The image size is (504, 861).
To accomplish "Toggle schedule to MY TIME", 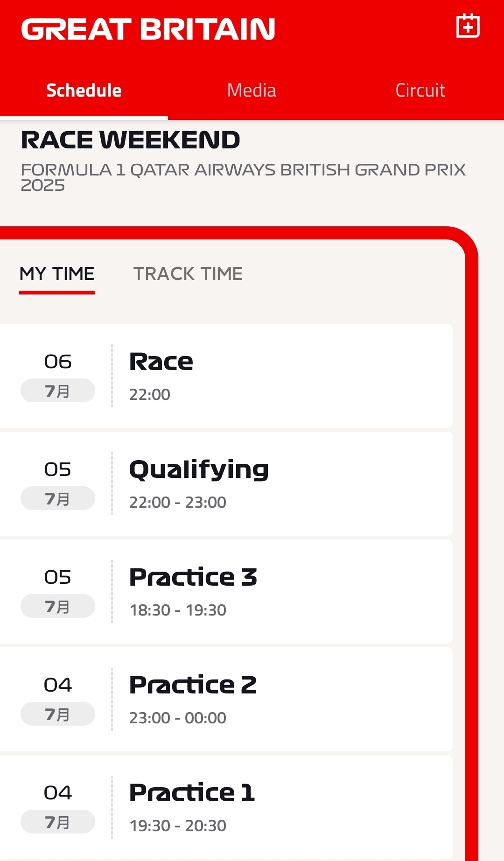I will point(57,273).
